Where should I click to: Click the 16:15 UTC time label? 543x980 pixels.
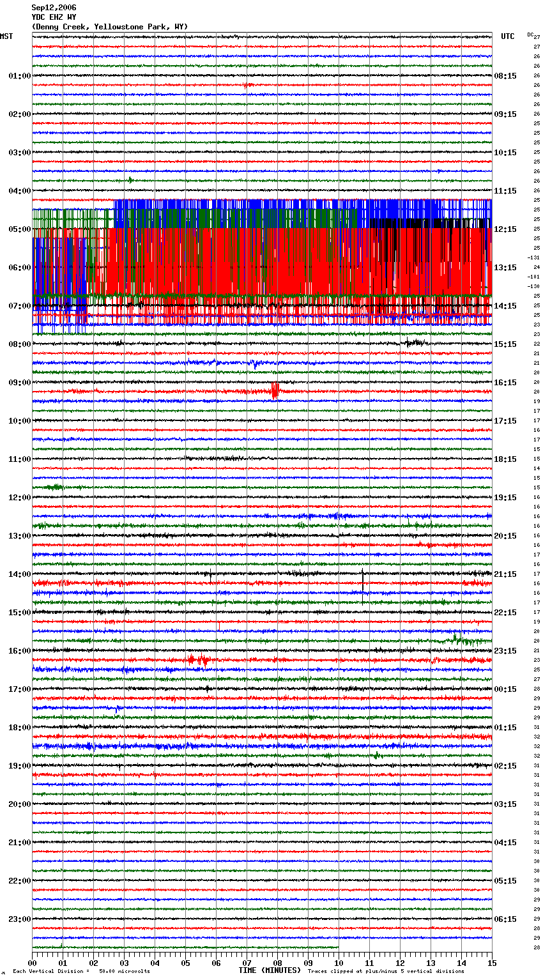(x=505, y=383)
